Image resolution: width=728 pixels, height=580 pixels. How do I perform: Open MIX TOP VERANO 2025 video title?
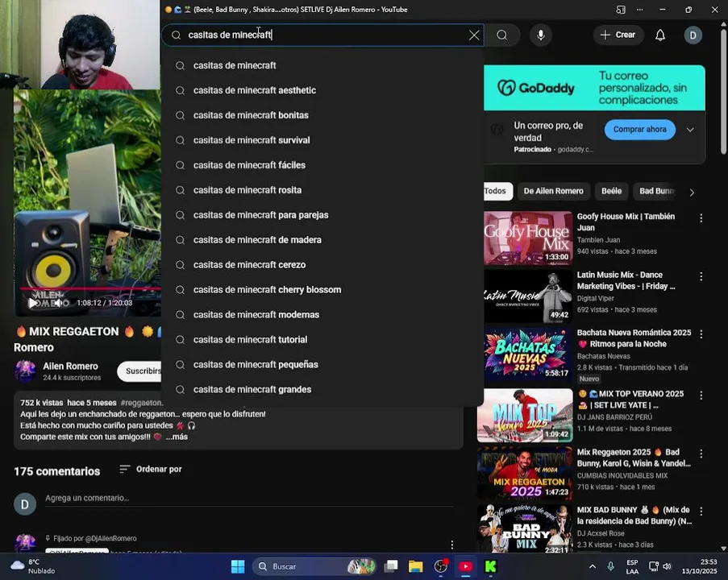pos(631,400)
